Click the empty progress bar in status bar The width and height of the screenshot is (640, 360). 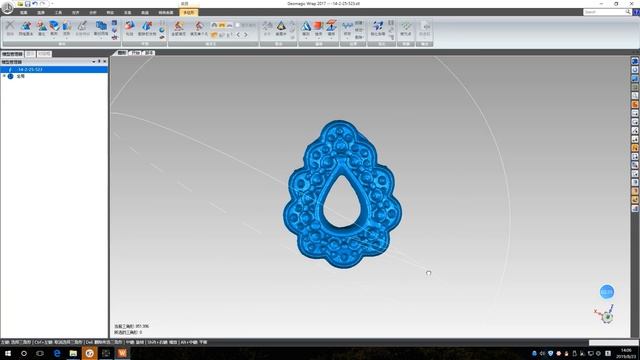pos(613,342)
